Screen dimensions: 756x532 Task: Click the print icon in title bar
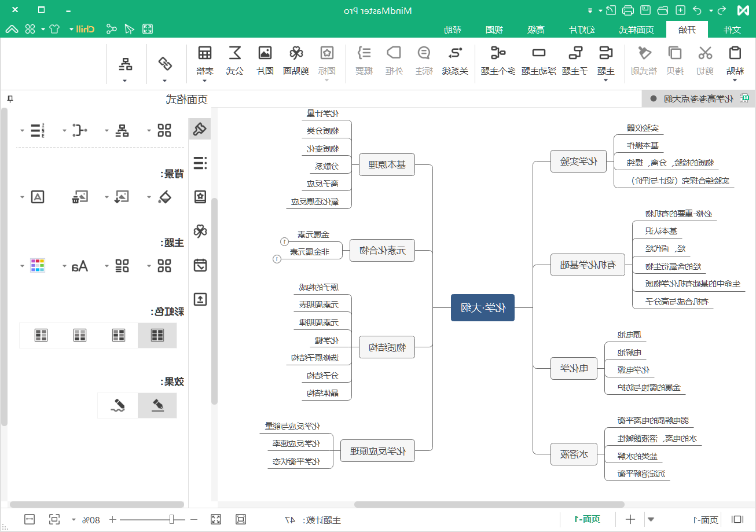[628, 10]
